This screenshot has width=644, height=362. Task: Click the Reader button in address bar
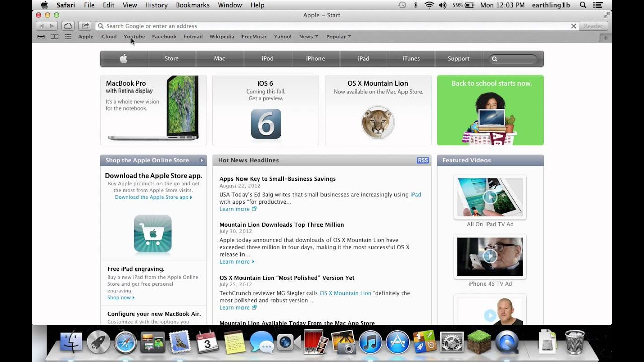point(593,26)
